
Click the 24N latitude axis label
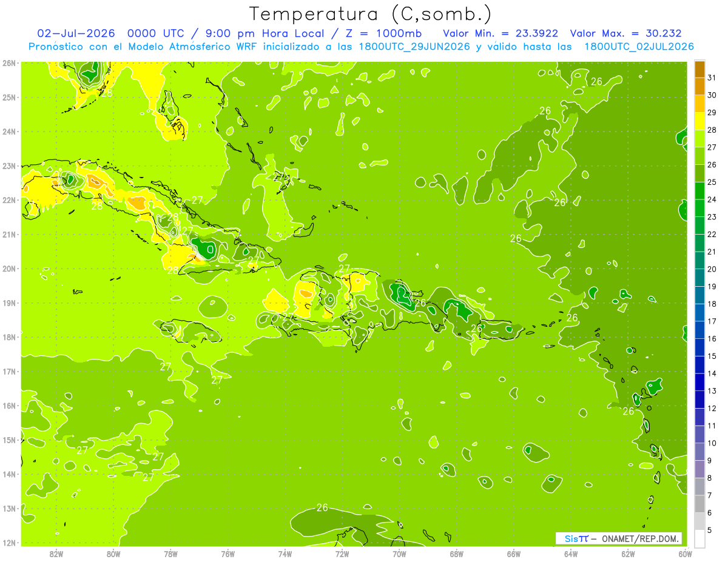coord(8,132)
